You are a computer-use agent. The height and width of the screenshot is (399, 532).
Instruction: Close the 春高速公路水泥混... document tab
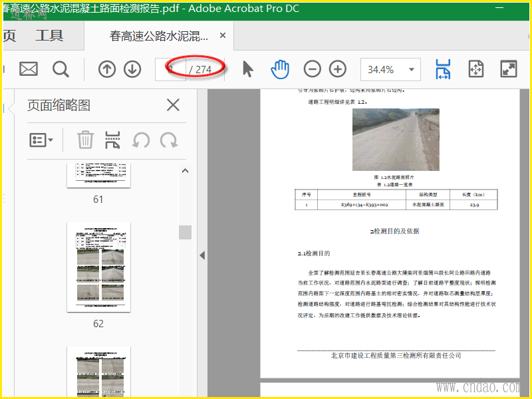click(223, 35)
